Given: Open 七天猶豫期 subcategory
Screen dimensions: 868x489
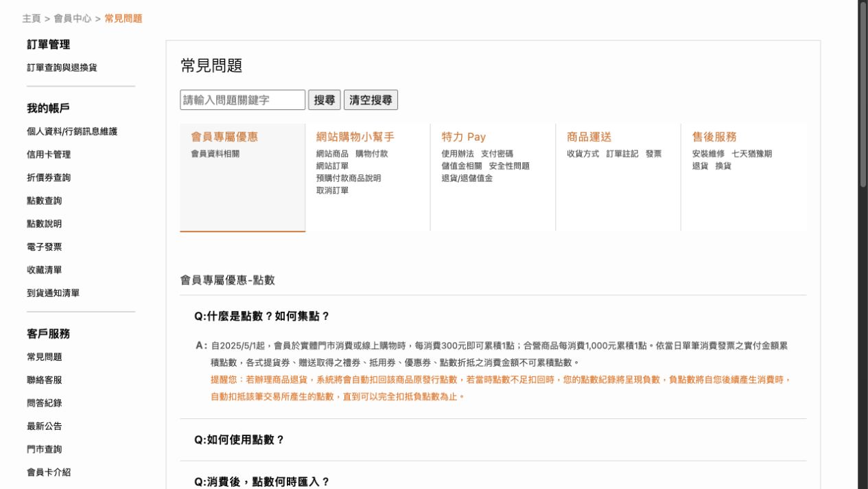Looking at the screenshot, I should (x=752, y=154).
